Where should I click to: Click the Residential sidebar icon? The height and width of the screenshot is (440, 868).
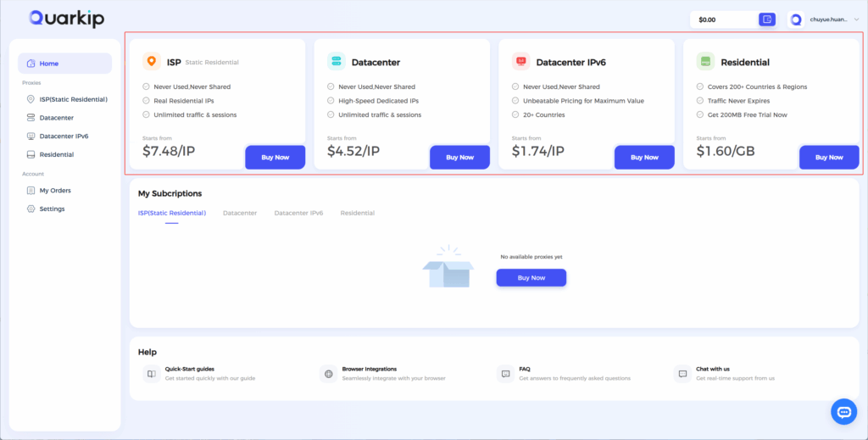[x=31, y=154]
